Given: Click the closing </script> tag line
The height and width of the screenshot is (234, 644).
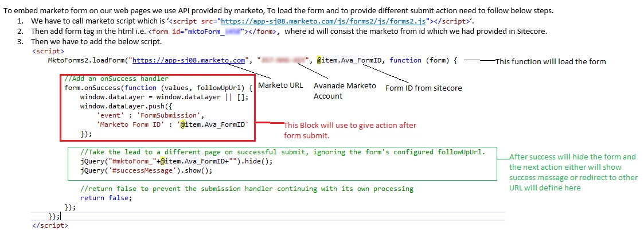Looking at the screenshot, I should (50, 225).
